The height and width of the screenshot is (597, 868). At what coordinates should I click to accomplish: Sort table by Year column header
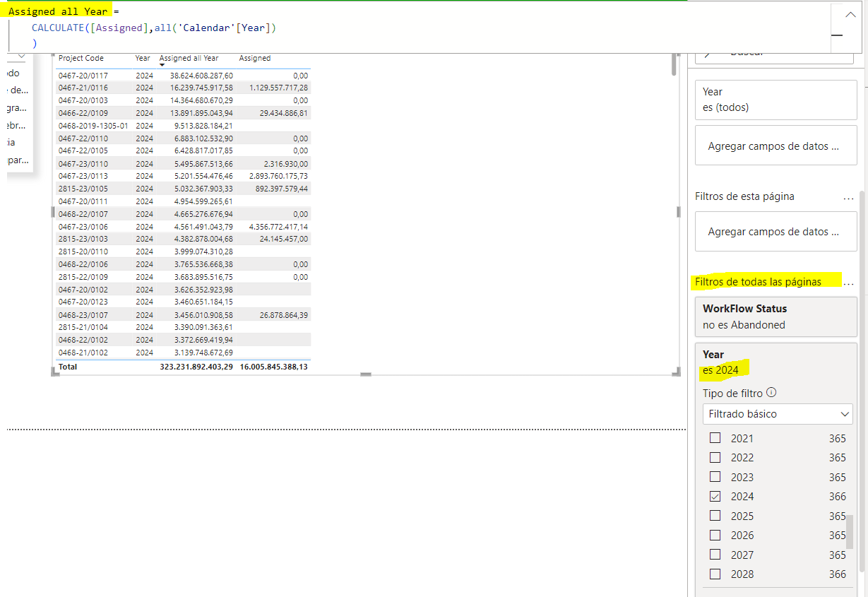coord(143,58)
